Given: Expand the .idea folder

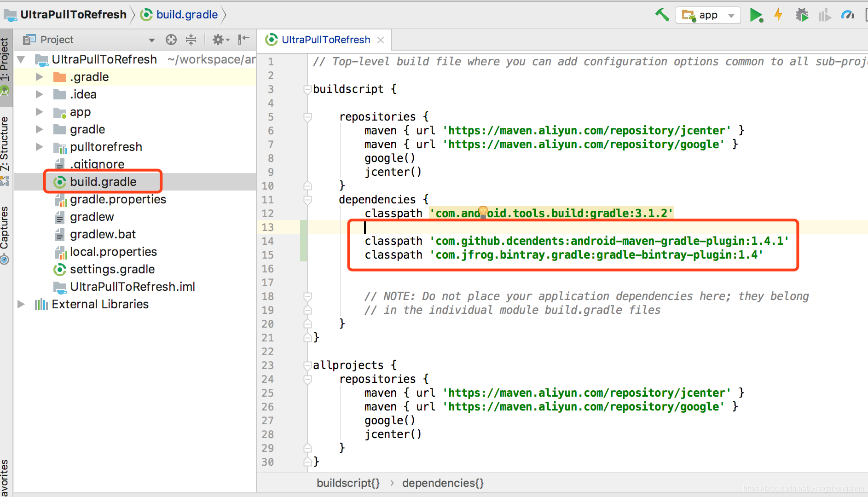Looking at the screenshot, I should pos(40,94).
